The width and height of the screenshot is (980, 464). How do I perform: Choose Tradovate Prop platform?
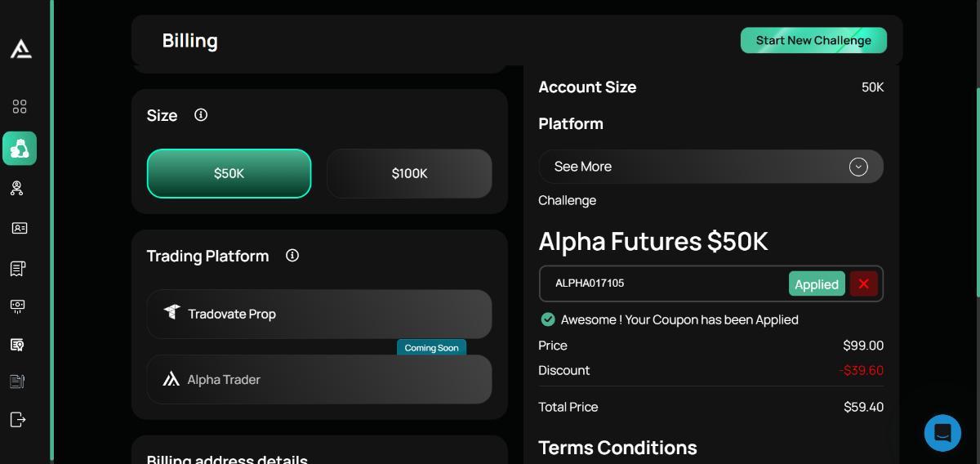(x=318, y=314)
